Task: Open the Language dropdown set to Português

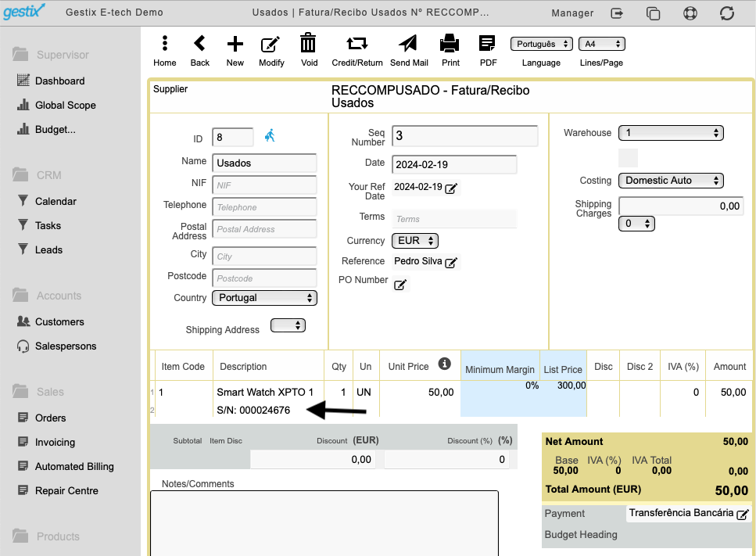Action: coord(542,44)
